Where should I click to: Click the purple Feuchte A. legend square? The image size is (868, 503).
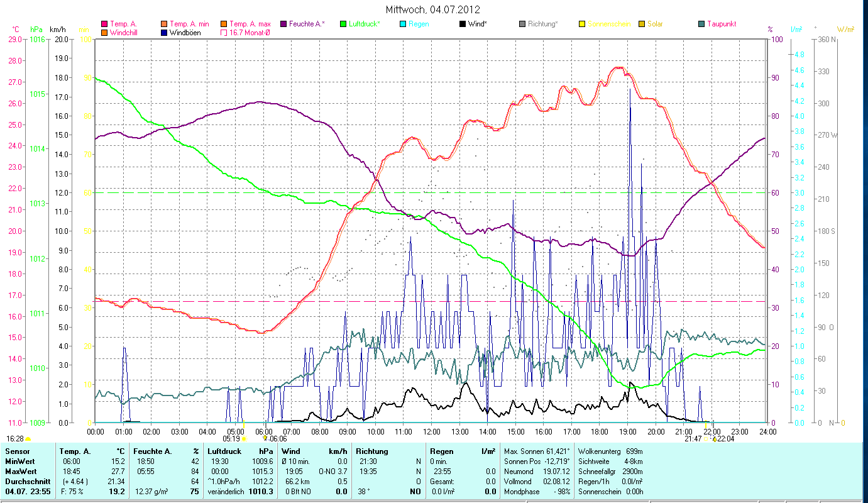coord(283,25)
